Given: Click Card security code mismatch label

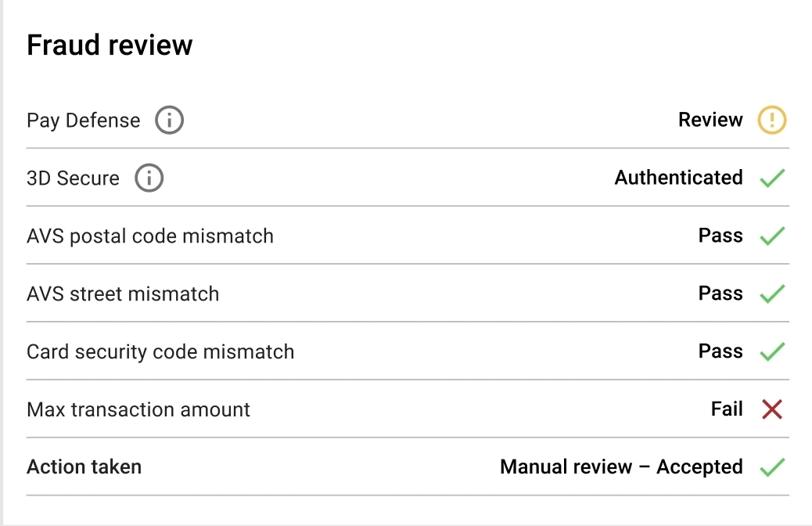Looking at the screenshot, I should pos(160,351).
